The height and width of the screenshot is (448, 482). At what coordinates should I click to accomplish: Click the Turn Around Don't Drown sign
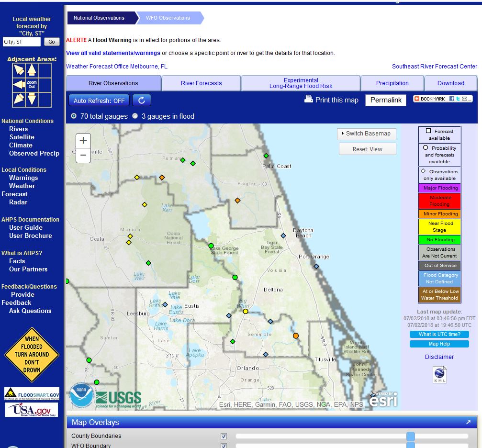tap(32, 355)
